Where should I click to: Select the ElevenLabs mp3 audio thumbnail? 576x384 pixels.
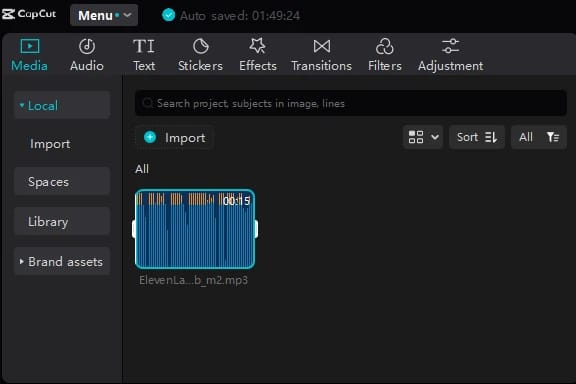coord(195,229)
